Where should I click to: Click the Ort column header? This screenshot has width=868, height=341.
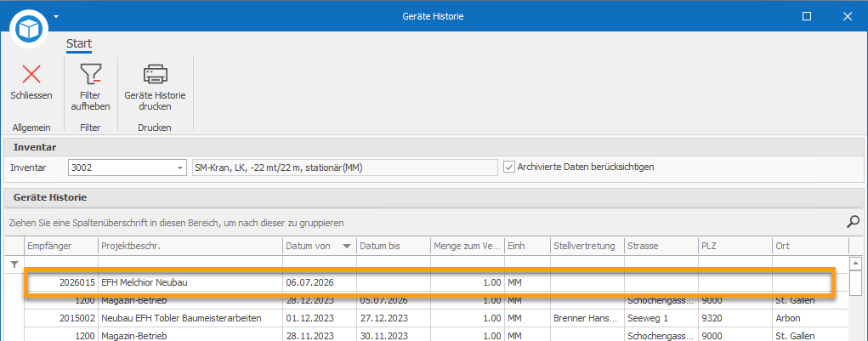pyautogui.click(x=810, y=246)
